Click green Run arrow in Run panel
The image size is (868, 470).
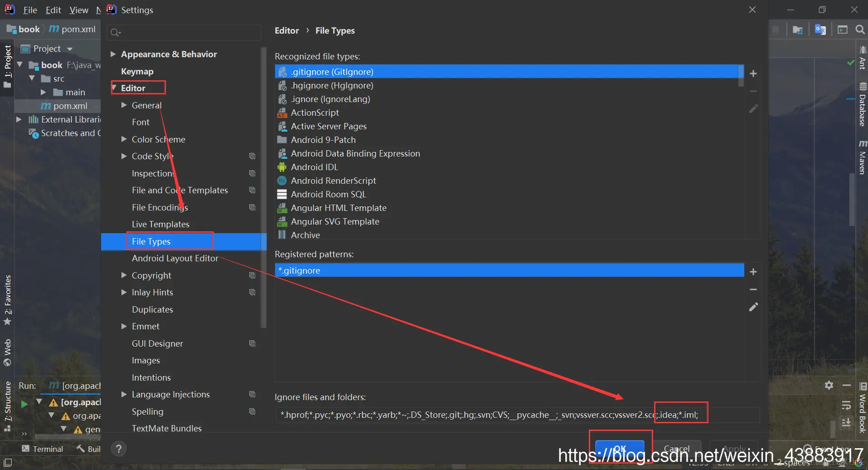pyautogui.click(x=24, y=403)
